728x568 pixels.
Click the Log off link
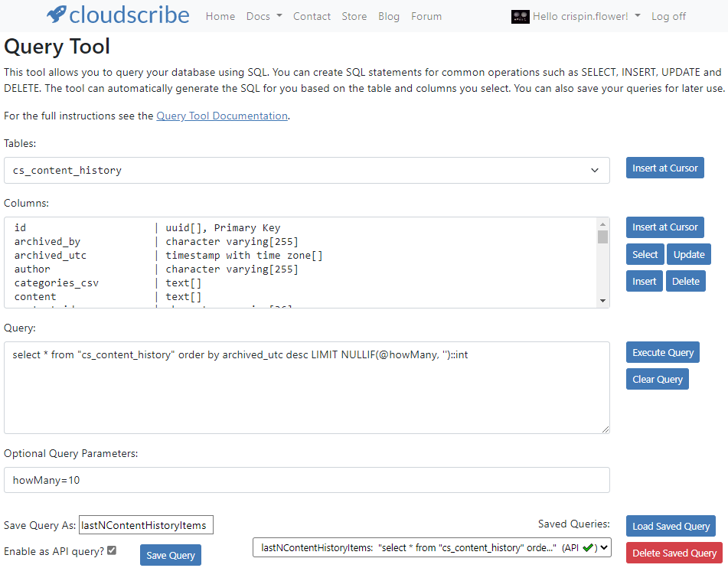[668, 16]
